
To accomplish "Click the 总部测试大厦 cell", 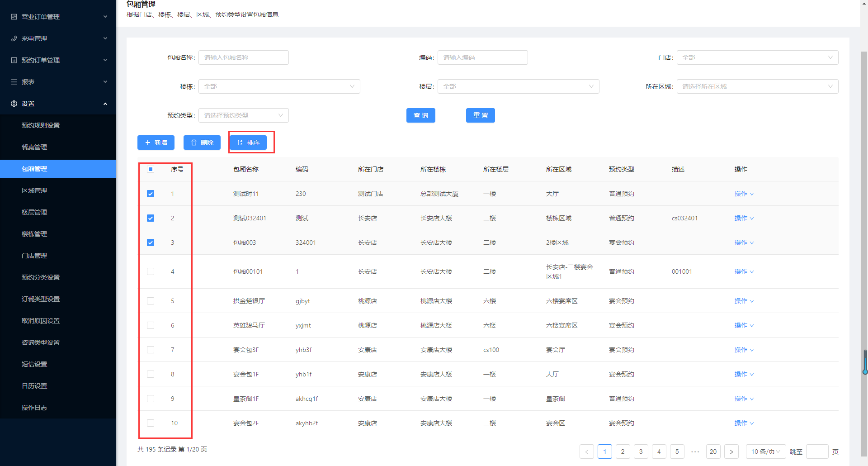I will tap(439, 194).
